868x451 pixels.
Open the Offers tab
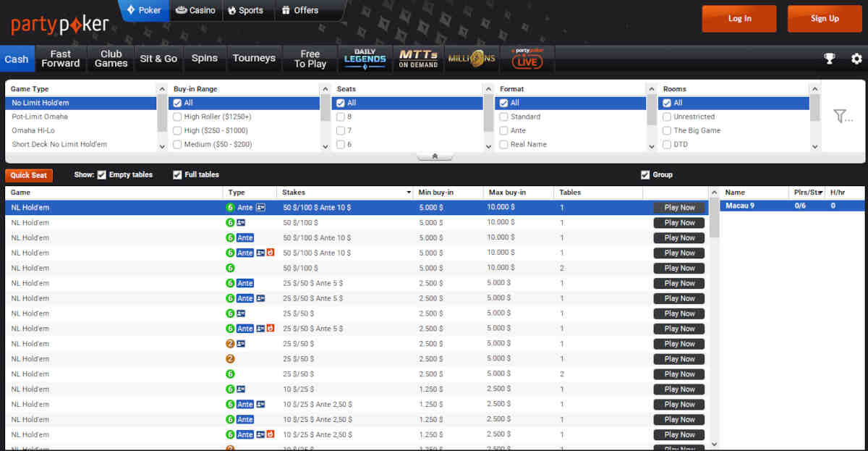(x=300, y=10)
